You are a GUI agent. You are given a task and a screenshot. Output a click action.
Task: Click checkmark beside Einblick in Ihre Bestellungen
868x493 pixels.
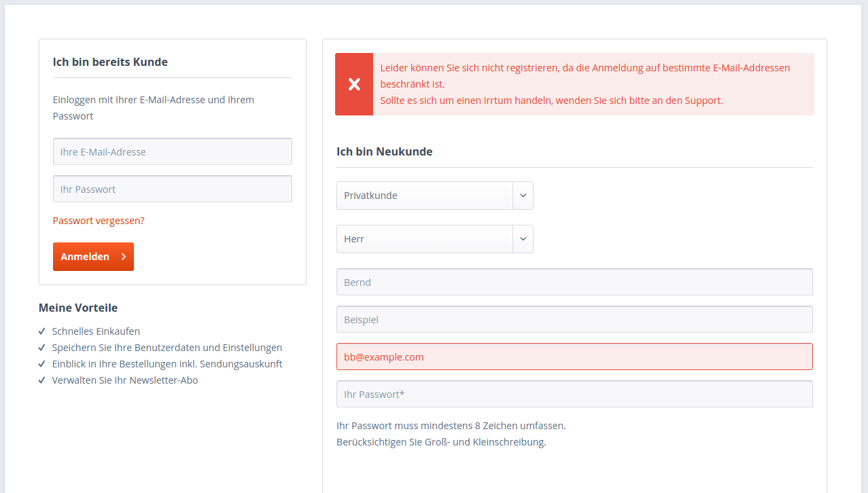[42, 364]
